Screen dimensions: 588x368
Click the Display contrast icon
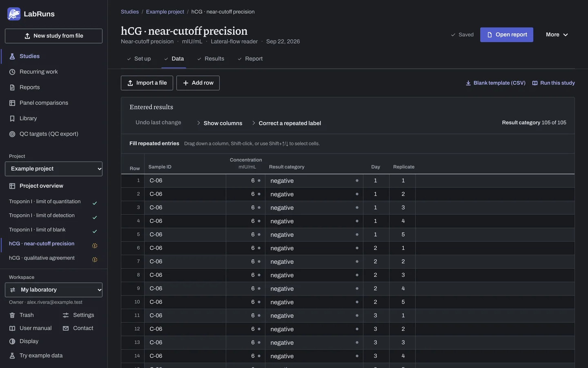(x=12, y=341)
